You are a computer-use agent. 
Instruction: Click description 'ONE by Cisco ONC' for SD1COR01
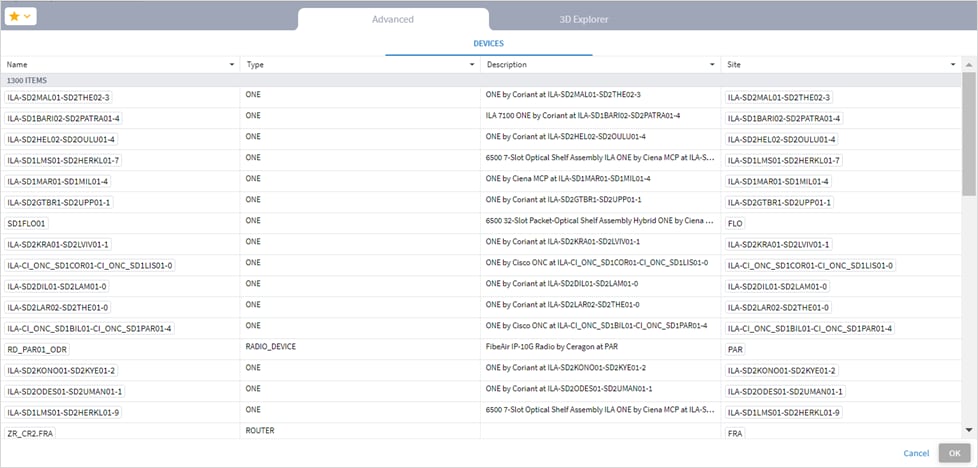596,263
